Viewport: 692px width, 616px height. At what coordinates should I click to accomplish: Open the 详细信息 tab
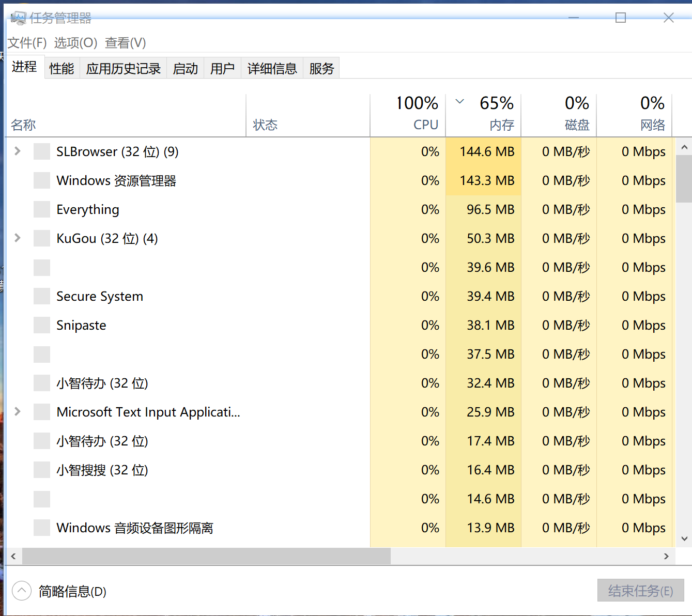(x=272, y=68)
